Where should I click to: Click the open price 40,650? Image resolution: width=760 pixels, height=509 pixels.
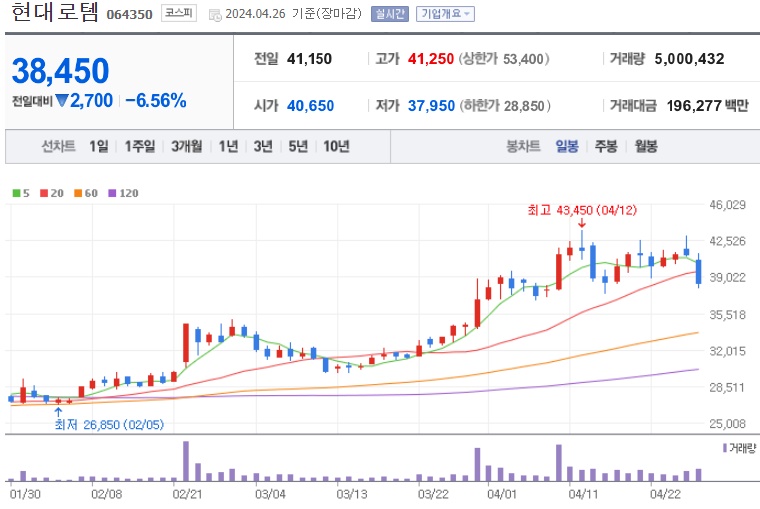pos(310,106)
